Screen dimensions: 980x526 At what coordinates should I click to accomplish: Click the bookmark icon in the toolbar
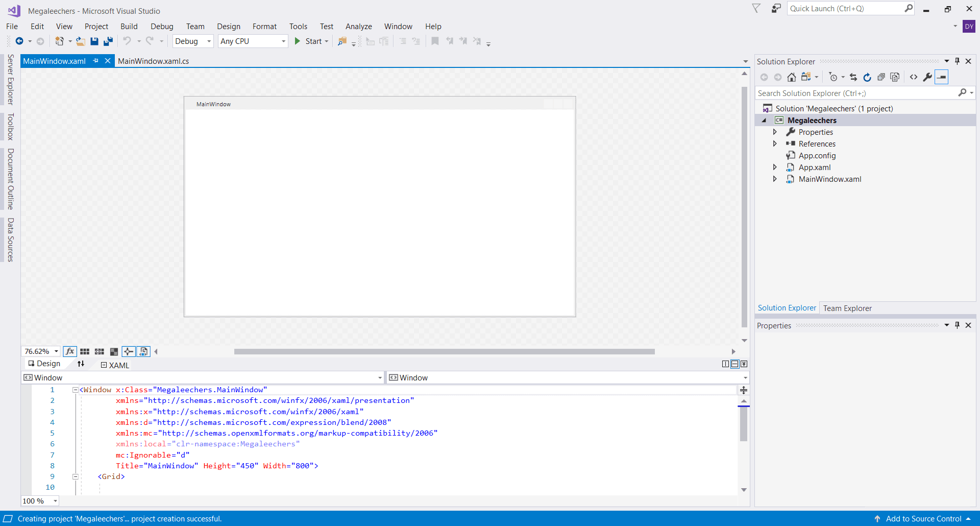[435, 41]
